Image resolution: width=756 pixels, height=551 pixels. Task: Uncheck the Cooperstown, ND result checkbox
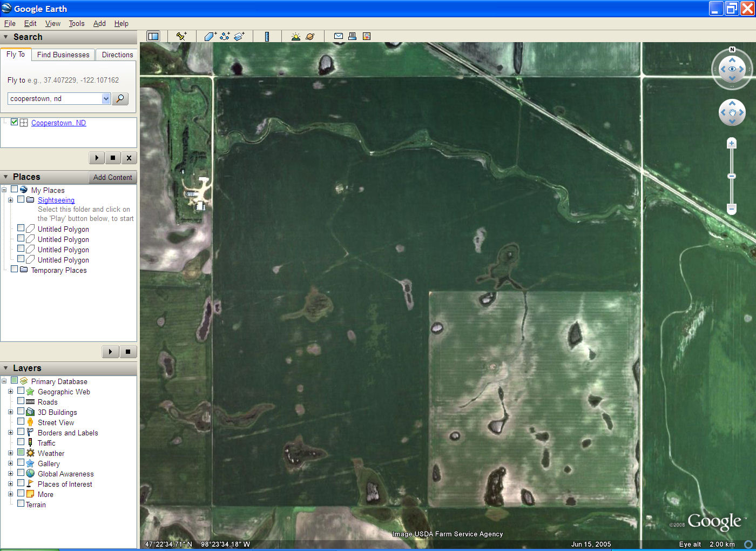[x=14, y=122]
